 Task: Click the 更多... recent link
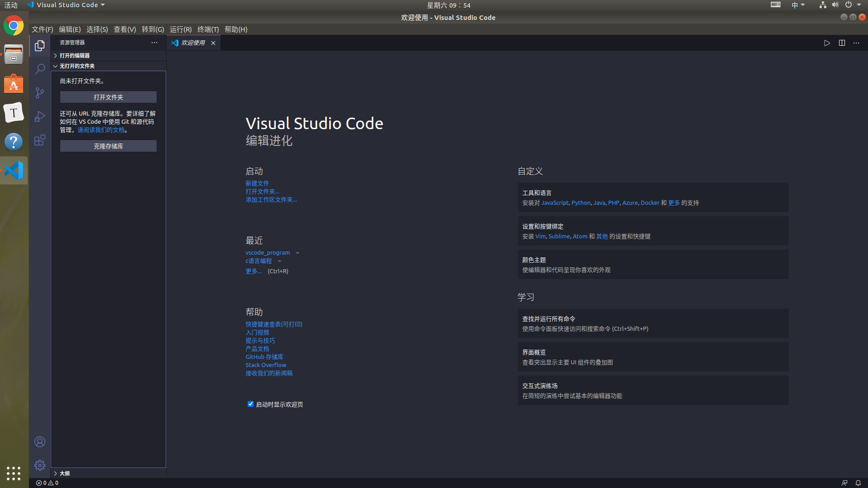coord(254,271)
